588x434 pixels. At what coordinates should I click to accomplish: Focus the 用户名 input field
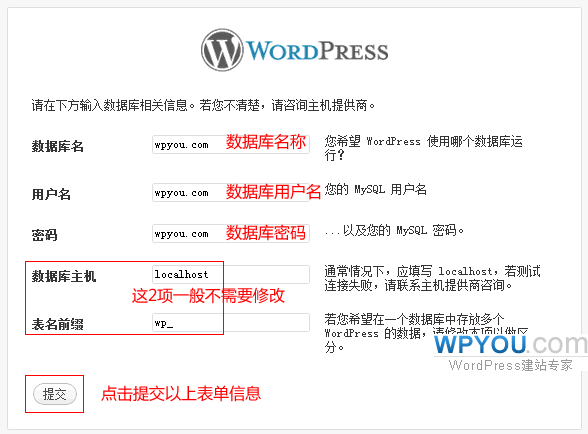tap(231, 193)
